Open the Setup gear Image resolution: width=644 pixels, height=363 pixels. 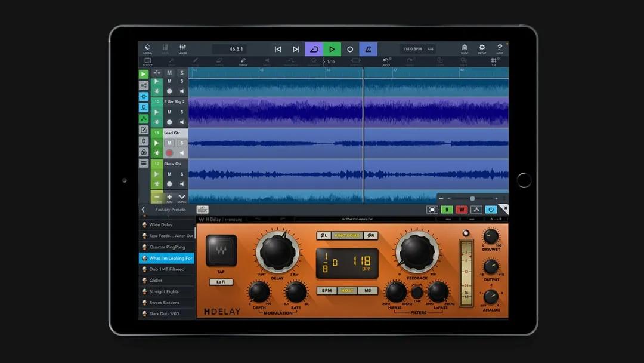point(482,48)
